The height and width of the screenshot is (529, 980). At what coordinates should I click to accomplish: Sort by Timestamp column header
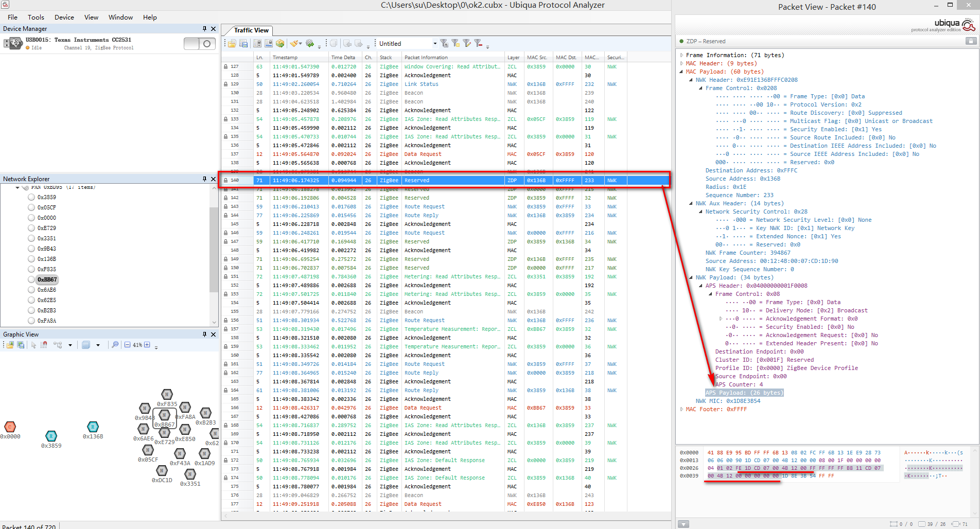pos(299,57)
